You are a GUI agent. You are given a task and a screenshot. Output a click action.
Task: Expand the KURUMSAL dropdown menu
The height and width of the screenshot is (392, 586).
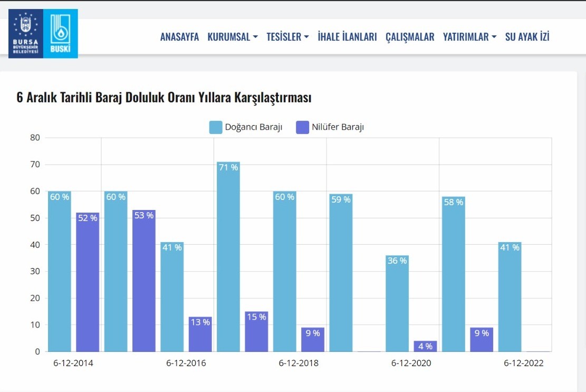(x=233, y=37)
